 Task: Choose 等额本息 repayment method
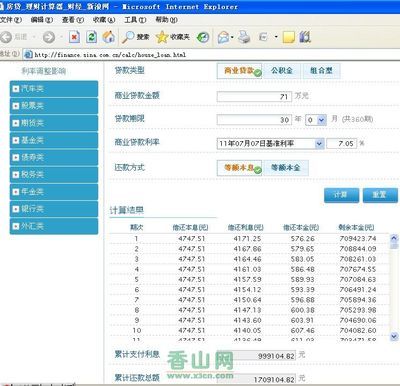pos(239,168)
